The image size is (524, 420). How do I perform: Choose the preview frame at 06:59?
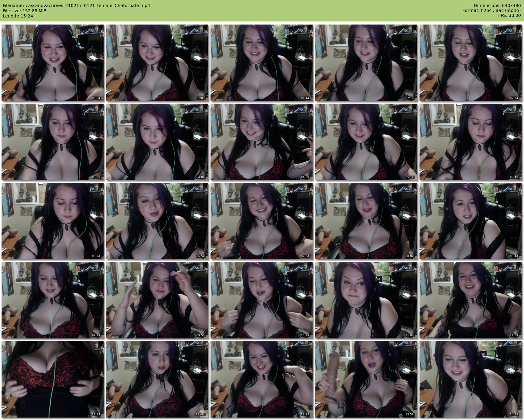pos(157,221)
